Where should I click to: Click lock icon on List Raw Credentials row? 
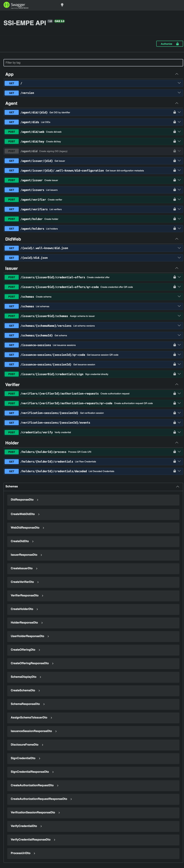coord(174,461)
